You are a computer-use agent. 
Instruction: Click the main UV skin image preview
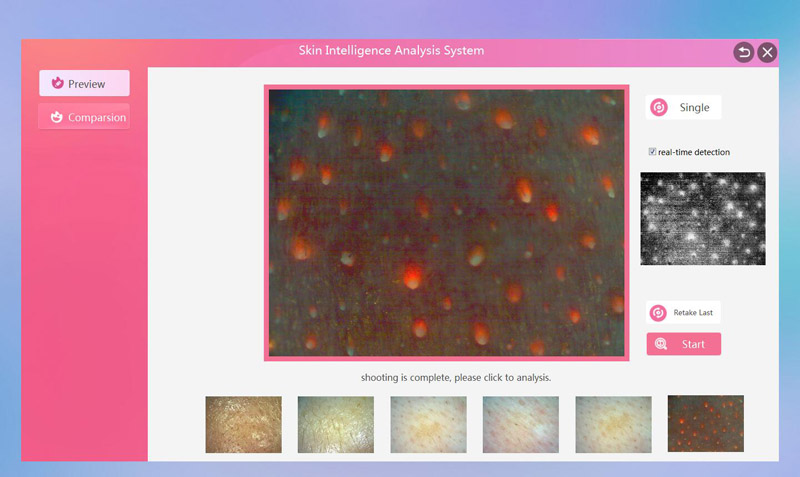coord(446,223)
